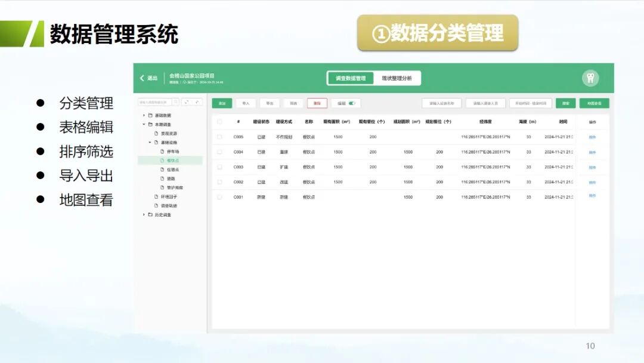Screen dimensions: 644x363
Task: Tick the select-all checkbox in the table header
Action: (x=219, y=122)
